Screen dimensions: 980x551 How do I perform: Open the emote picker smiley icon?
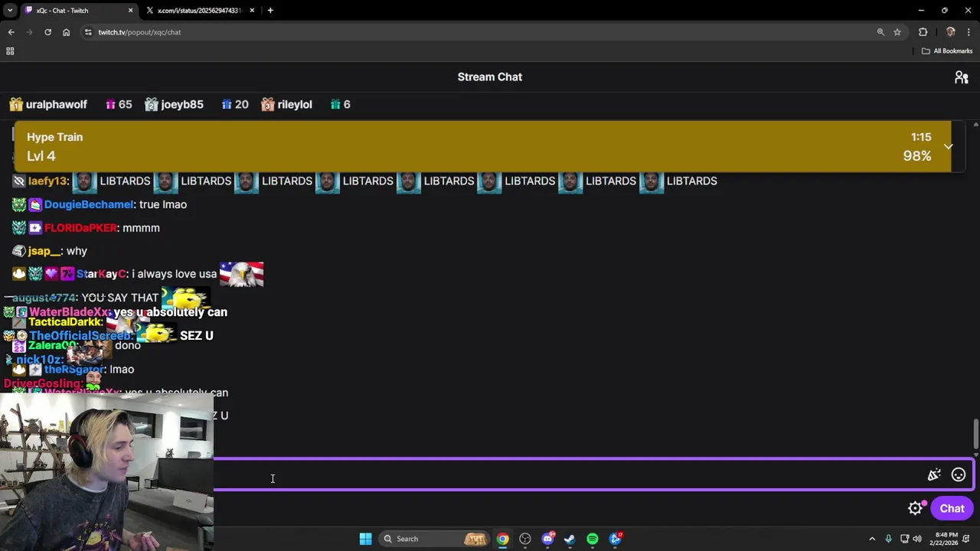[x=959, y=475]
